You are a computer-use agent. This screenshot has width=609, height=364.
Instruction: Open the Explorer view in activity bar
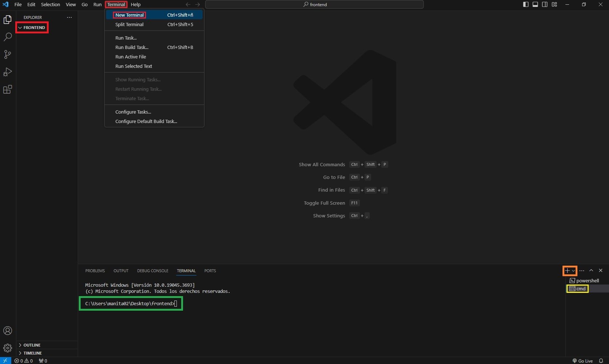point(8,20)
